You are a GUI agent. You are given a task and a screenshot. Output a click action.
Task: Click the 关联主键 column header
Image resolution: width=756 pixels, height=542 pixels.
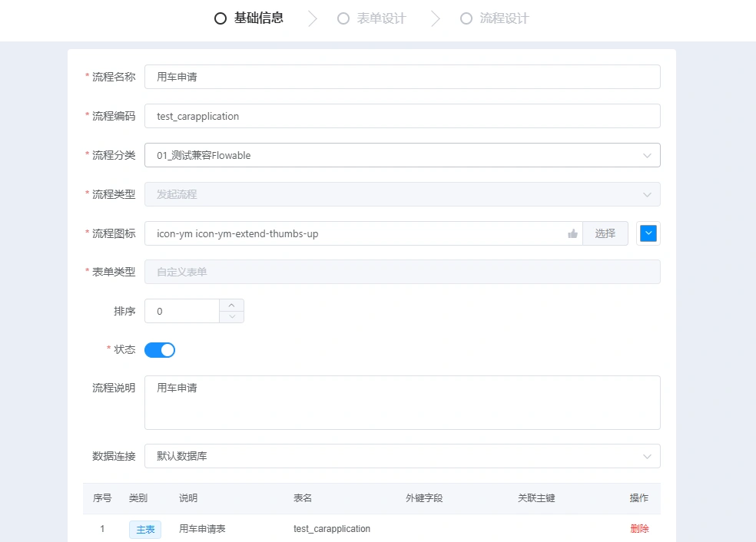pyautogui.click(x=536, y=498)
